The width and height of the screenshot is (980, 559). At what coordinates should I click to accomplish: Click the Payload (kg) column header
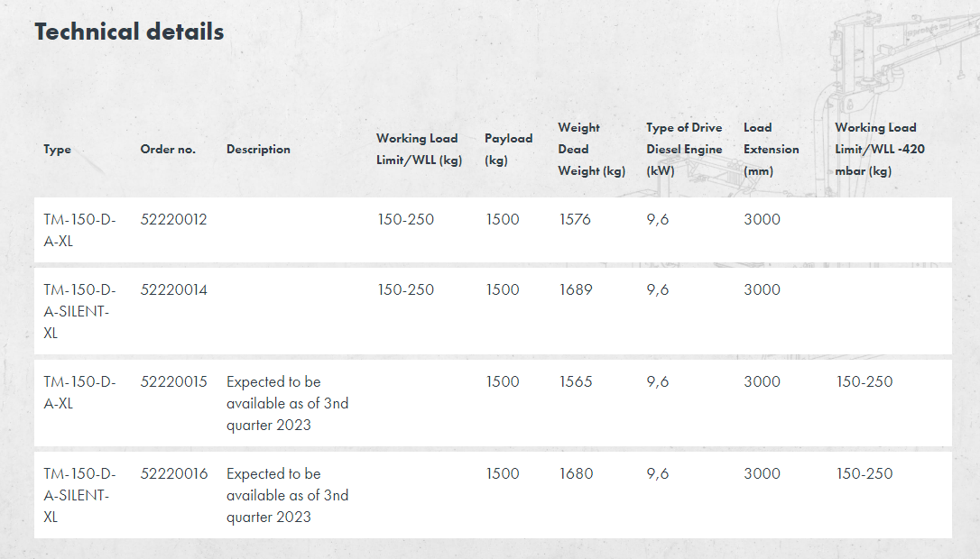coord(508,150)
